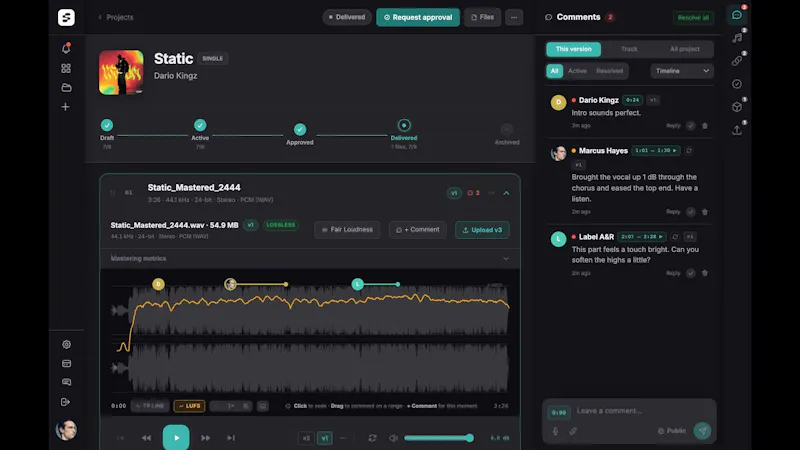Click the attachment paperclip icon
800x450 pixels.
coord(573,431)
